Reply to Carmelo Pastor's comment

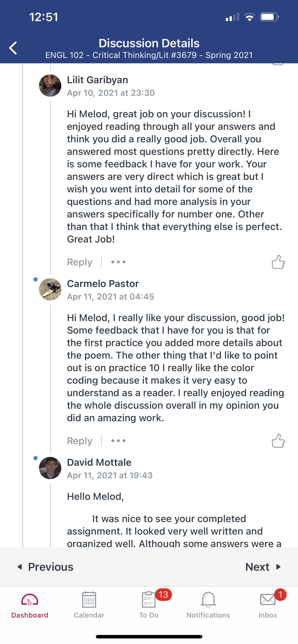pyautogui.click(x=80, y=441)
